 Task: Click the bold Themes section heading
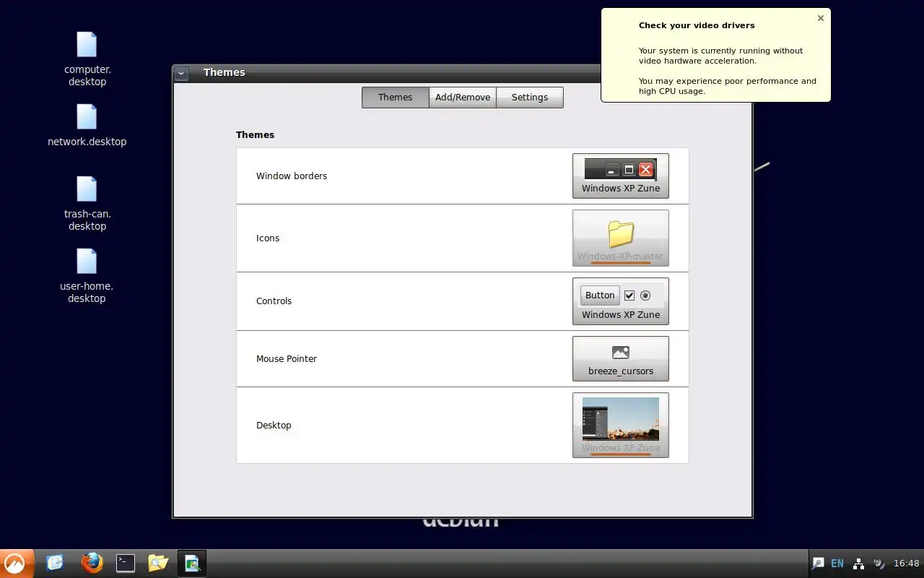tap(255, 135)
